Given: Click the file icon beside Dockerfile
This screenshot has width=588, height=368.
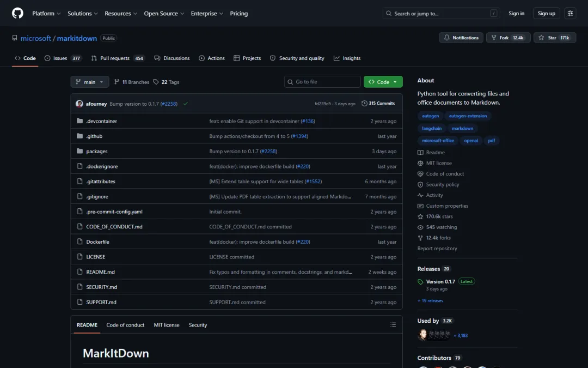Looking at the screenshot, I should 79,242.
